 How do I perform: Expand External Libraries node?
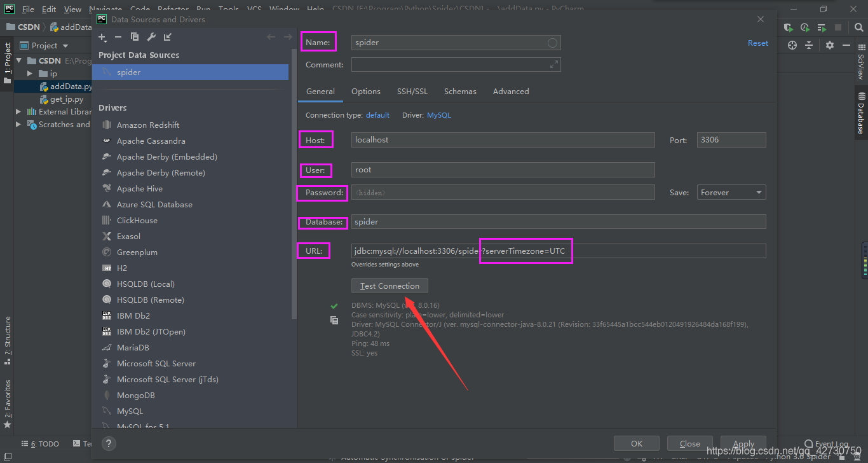click(19, 111)
